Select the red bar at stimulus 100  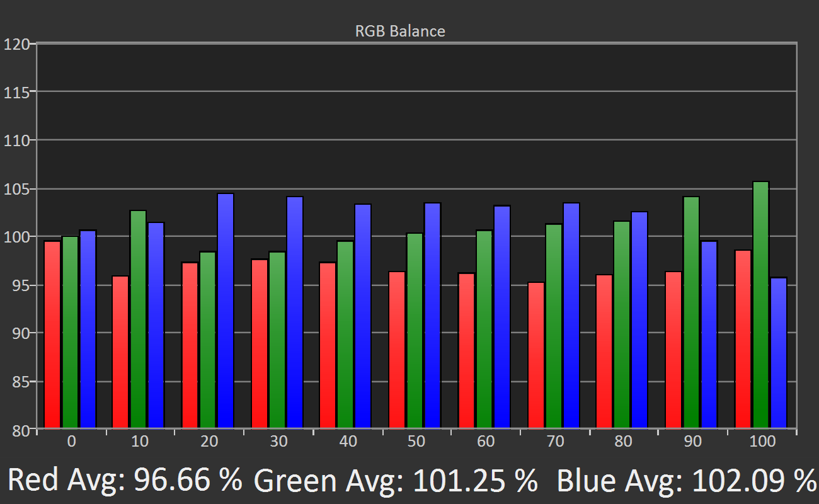coord(743,340)
